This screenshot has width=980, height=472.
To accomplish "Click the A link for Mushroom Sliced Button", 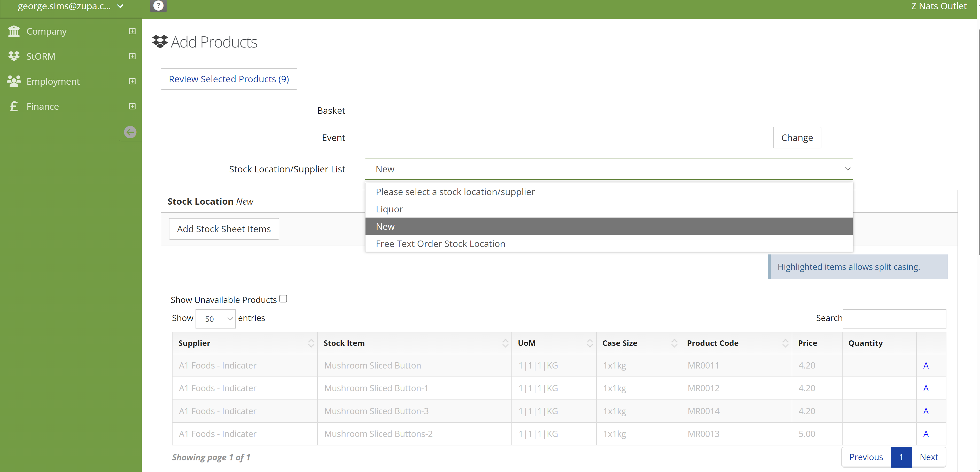I will tap(926, 366).
